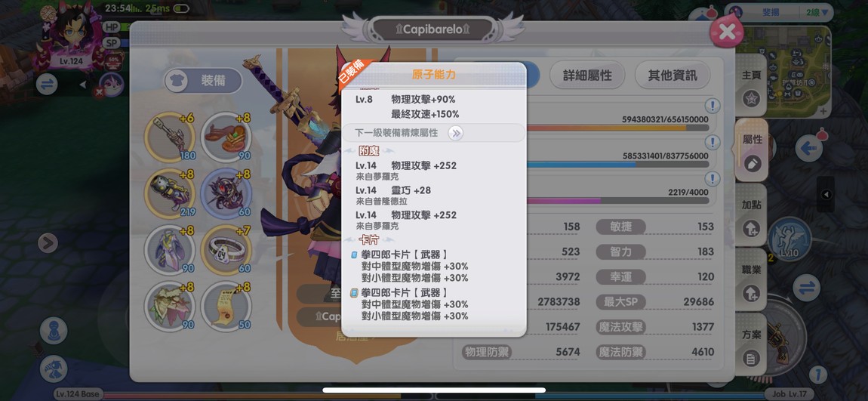Close the character panel with pink X
This screenshot has height=401, width=868.
coord(726,32)
